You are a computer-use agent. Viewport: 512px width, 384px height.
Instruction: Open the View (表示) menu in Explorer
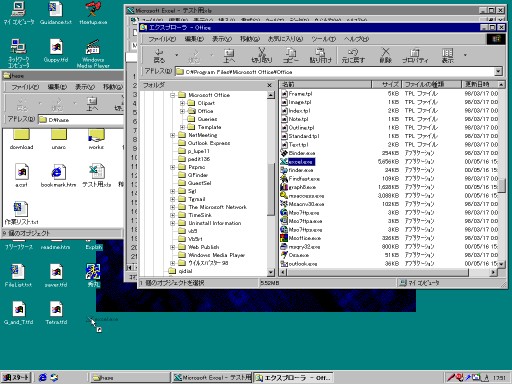222,39
